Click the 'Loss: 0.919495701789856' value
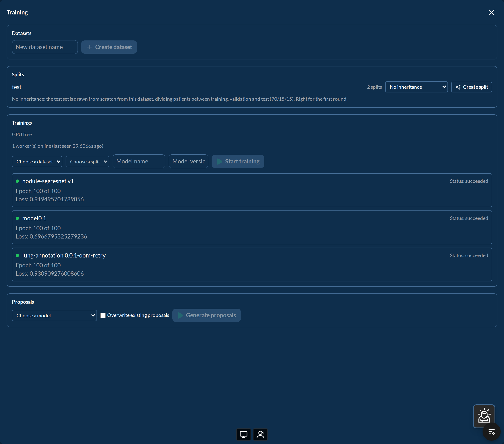 click(50, 199)
